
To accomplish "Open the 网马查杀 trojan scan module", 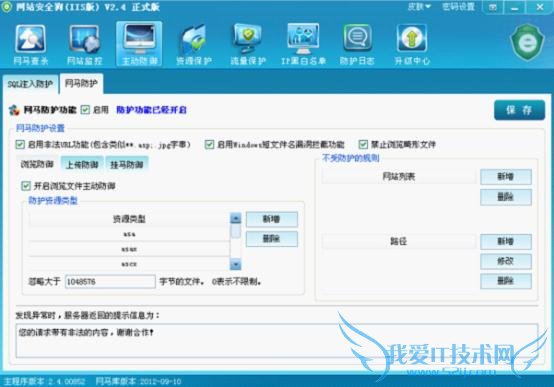I will (30, 44).
